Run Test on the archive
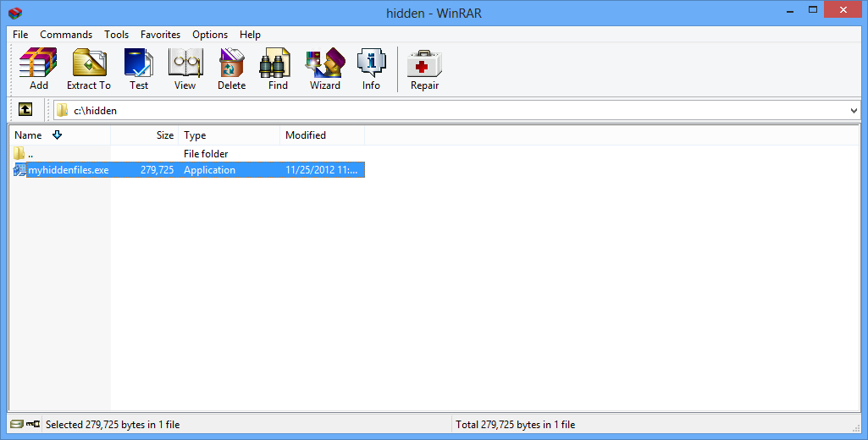The image size is (868, 440). pos(138,69)
